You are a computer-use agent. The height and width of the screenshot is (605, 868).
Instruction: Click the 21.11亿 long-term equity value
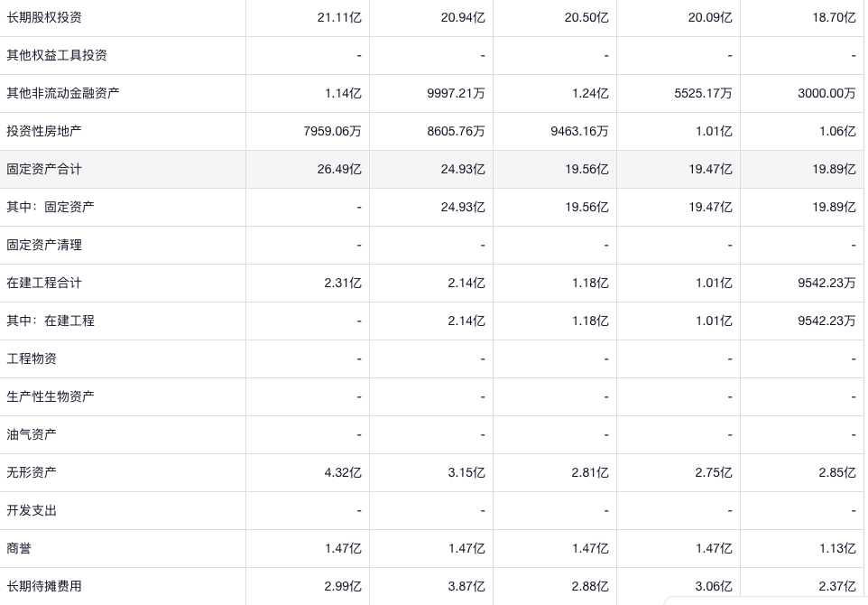tap(339, 17)
